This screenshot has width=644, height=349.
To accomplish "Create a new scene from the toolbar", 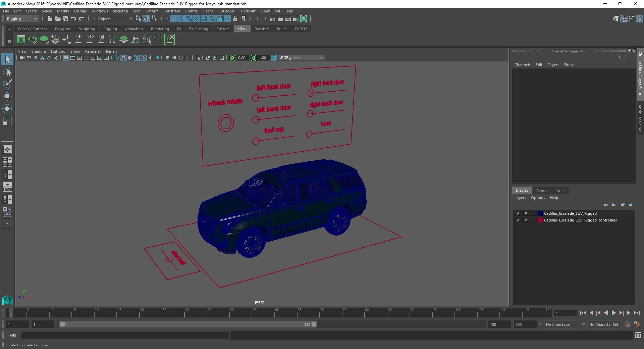I will click(50, 19).
